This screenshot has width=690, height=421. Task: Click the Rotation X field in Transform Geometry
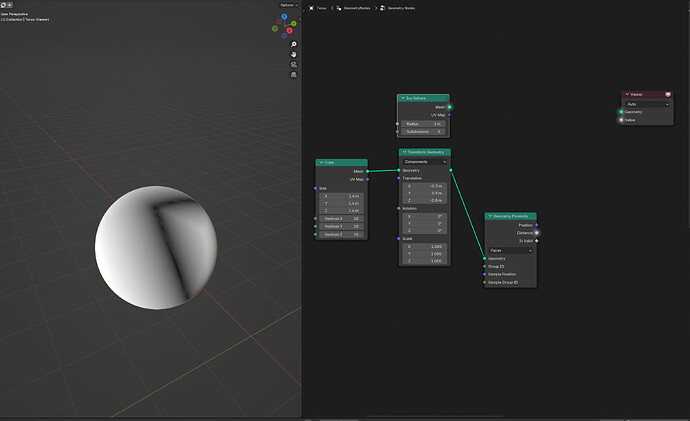pyautogui.click(x=425, y=216)
